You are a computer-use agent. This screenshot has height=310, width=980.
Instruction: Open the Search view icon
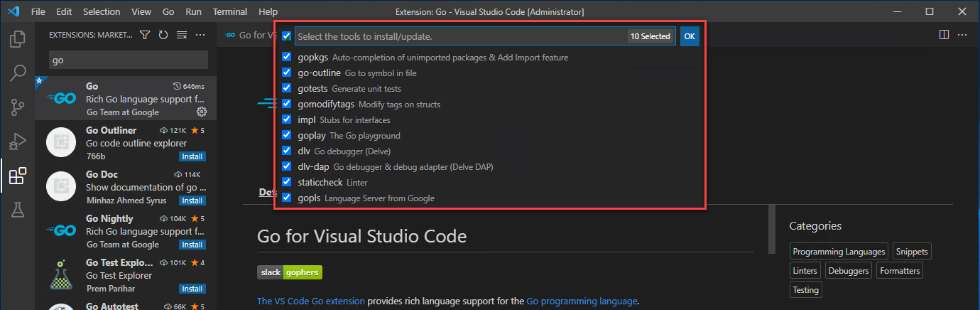coord(18,73)
